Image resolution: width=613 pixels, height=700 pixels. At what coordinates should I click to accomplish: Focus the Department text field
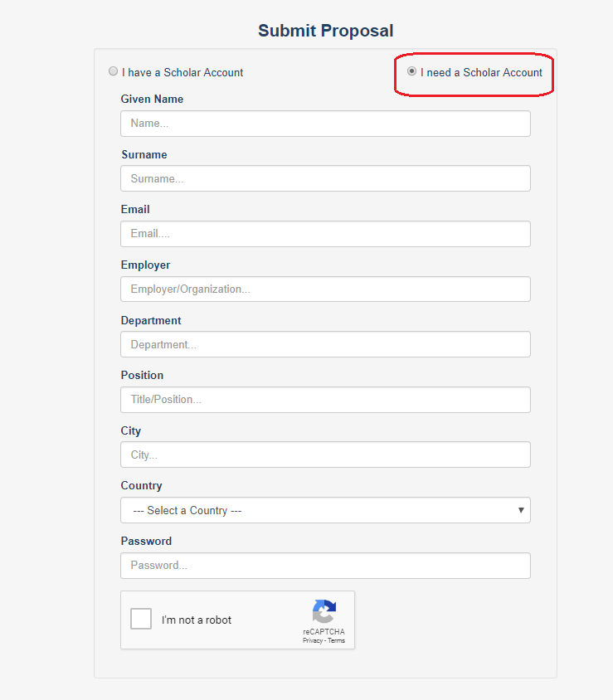coord(325,344)
